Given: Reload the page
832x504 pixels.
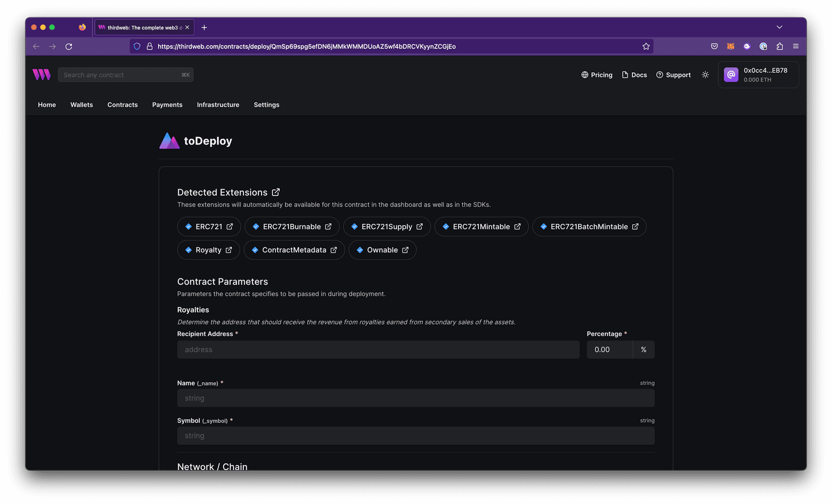Looking at the screenshot, I should coord(69,46).
